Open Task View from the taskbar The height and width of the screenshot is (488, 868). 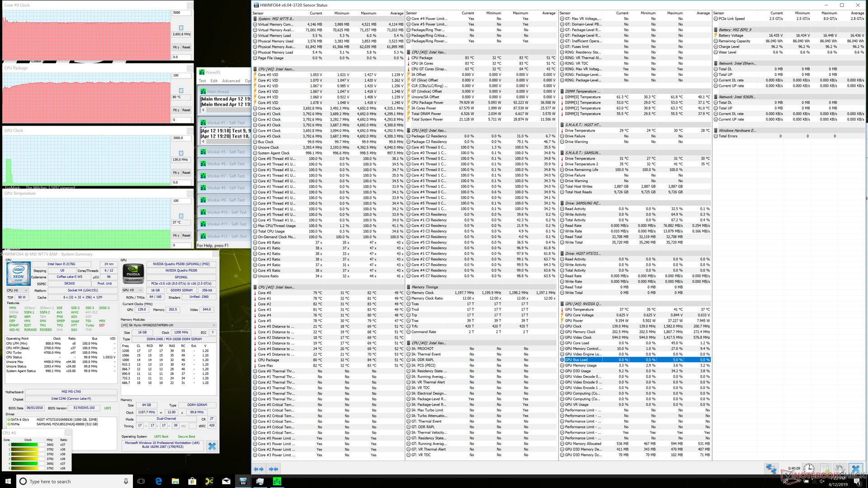pyautogui.click(x=141, y=481)
